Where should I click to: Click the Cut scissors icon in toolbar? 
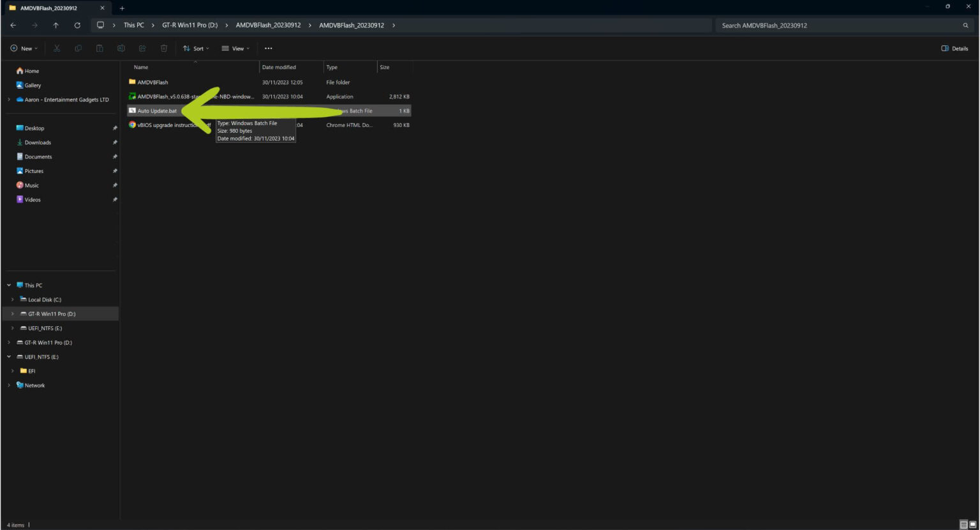point(57,49)
